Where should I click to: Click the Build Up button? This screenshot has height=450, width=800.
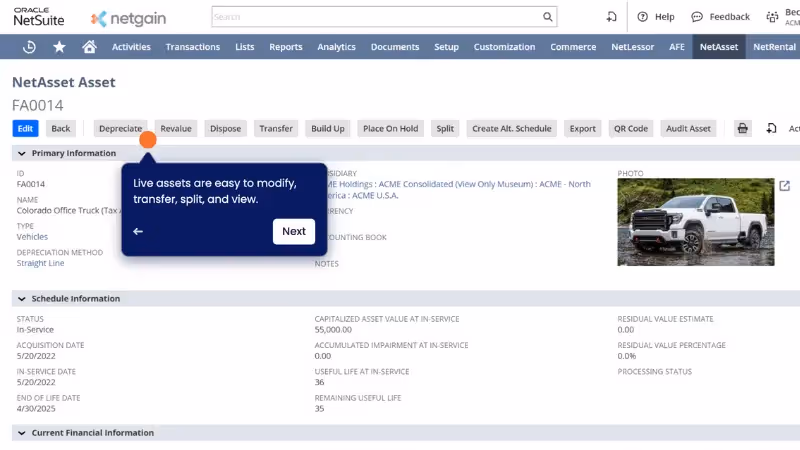(x=328, y=129)
